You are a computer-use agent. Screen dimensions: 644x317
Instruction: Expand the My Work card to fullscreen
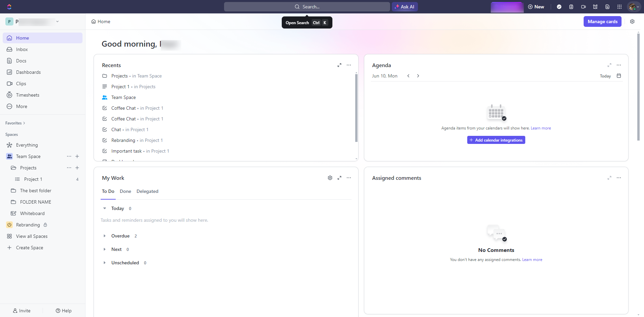point(339,178)
